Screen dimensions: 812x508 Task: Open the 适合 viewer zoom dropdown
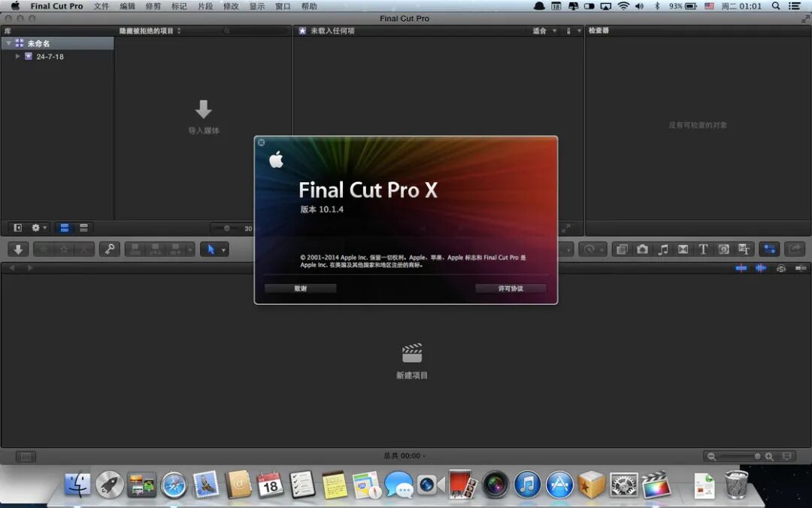point(544,31)
